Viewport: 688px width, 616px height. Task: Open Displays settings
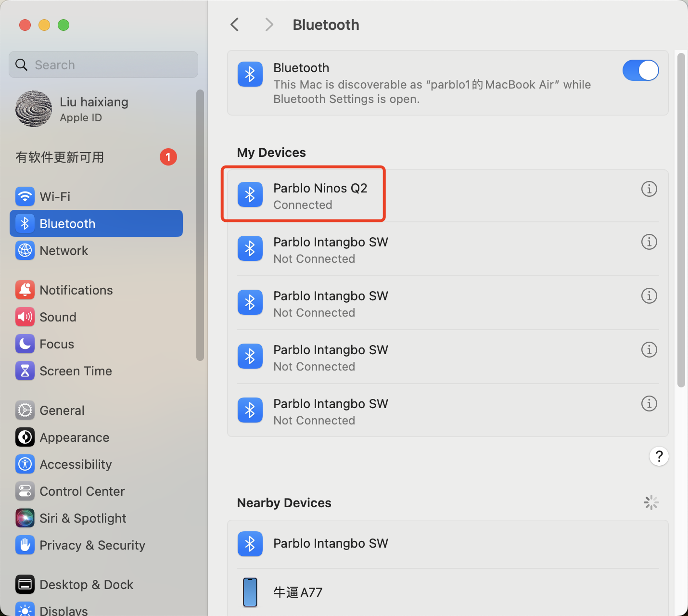coord(96,609)
